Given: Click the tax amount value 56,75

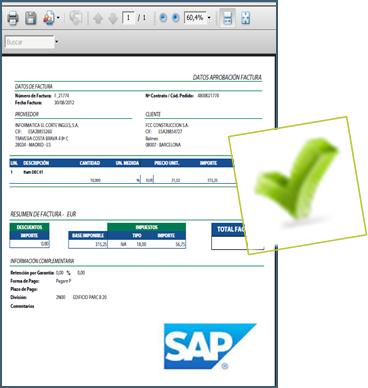Looking at the screenshot, I should (180, 244).
